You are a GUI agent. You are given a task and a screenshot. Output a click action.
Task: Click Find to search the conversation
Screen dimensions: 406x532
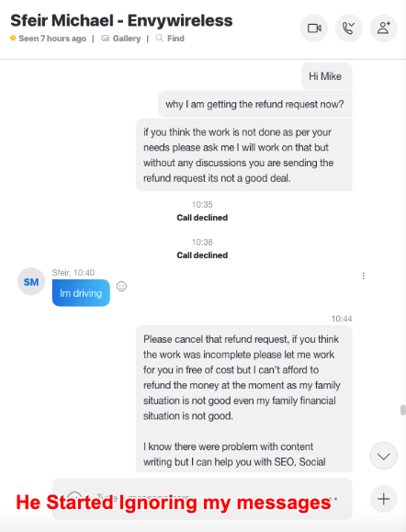pos(175,39)
